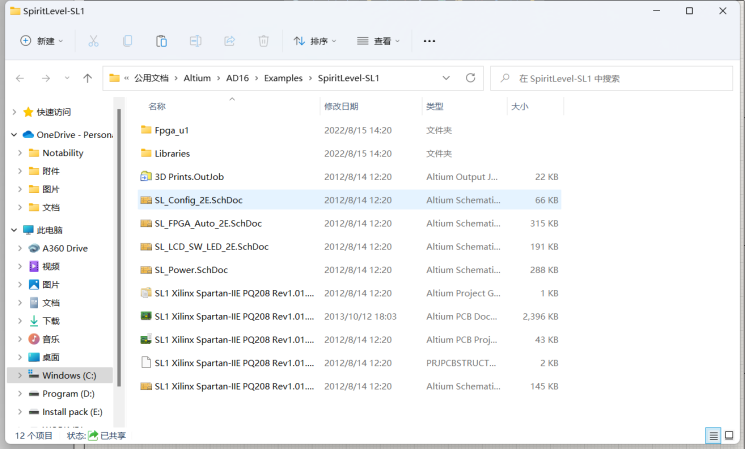Click the Rename icon in toolbar
This screenshot has width=746, height=449.
tap(196, 41)
